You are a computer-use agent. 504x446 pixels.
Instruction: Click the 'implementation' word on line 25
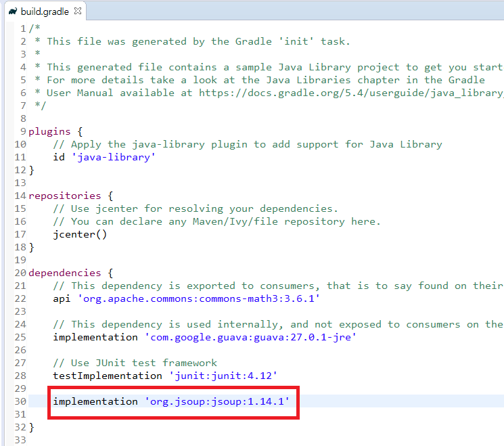click(95, 337)
